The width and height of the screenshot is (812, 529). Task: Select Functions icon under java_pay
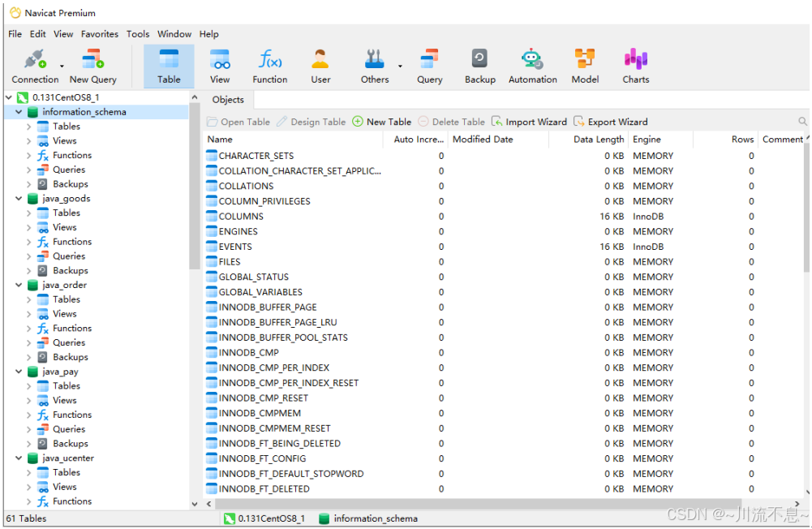click(x=43, y=415)
